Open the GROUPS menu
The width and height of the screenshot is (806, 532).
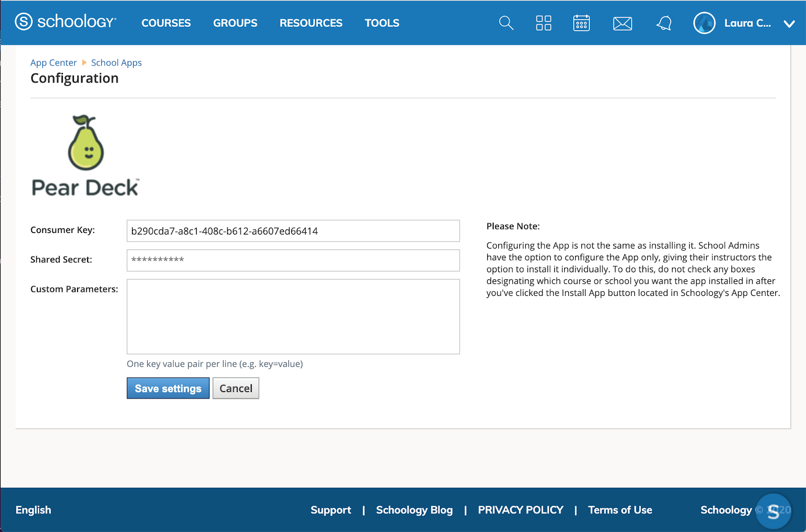pos(235,23)
